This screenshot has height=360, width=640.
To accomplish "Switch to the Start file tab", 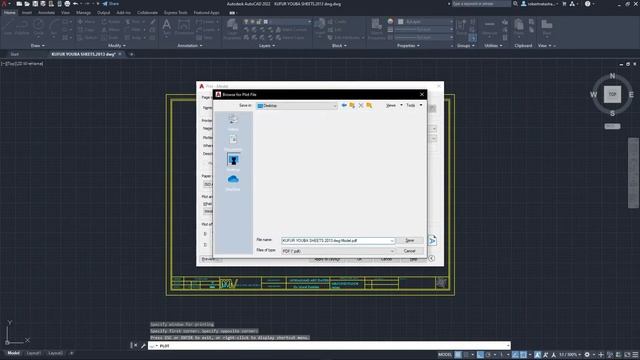I will [14, 54].
